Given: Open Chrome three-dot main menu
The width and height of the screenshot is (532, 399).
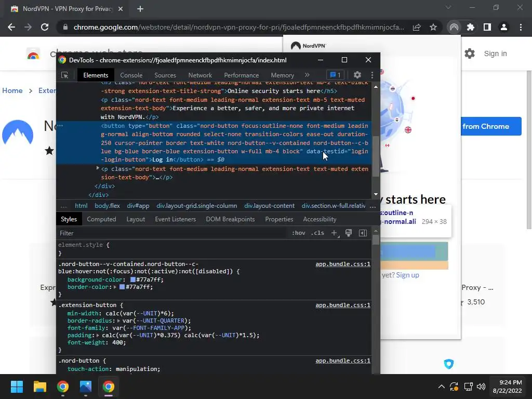Looking at the screenshot, I should tap(521, 27).
